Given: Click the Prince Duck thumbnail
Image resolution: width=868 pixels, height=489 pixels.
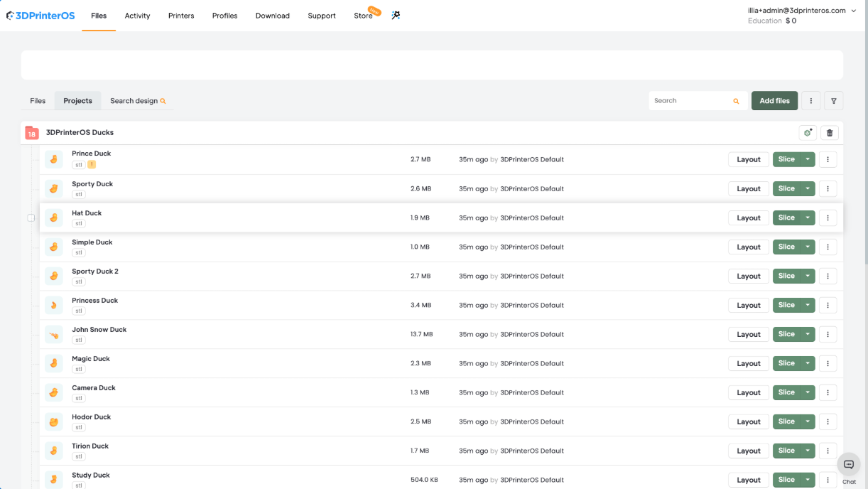Looking at the screenshot, I should click(x=54, y=159).
